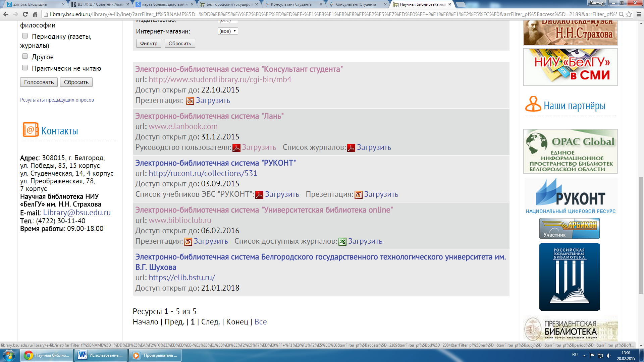Viewport: 644px width, 362px height.
Task: Switch to Word document in taskbar
Action: tap(101, 355)
